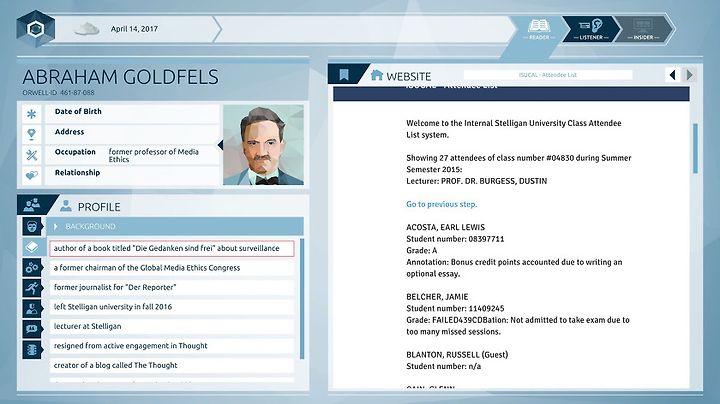
Task: Select entry "lecturer at Stelligan"
Action: tap(172, 326)
